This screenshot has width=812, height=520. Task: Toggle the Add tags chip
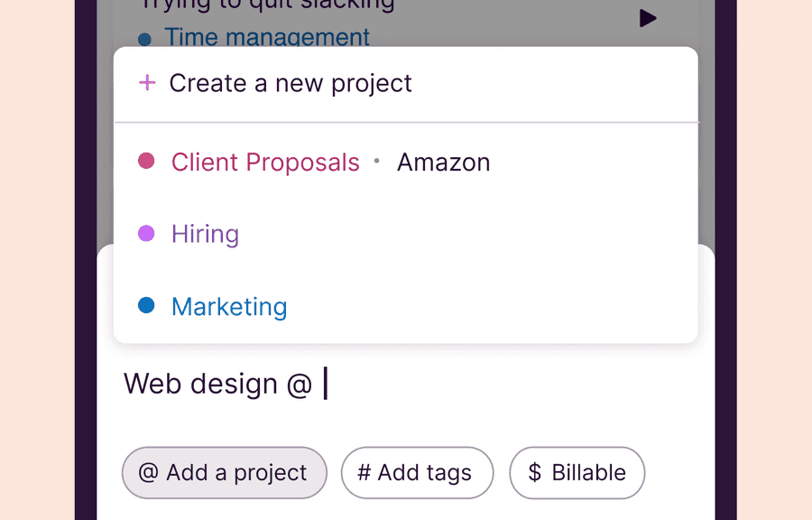click(417, 472)
